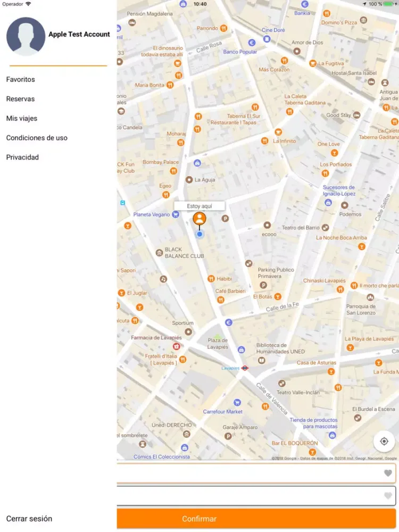The height and width of the screenshot is (532, 399).
Task: Tap the Cine Doré cinema icon
Action: click(x=267, y=39)
